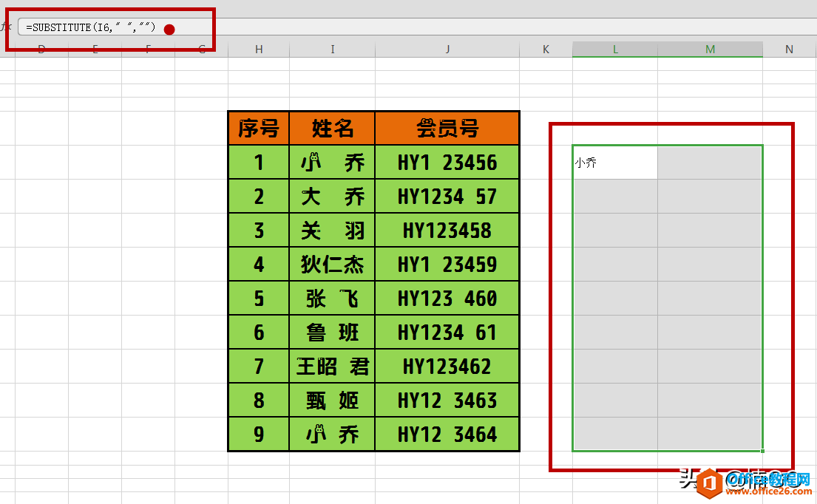Viewport: 817px width, 504px height.
Task: Click serial number cell 8
Action: tap(259, 401)
